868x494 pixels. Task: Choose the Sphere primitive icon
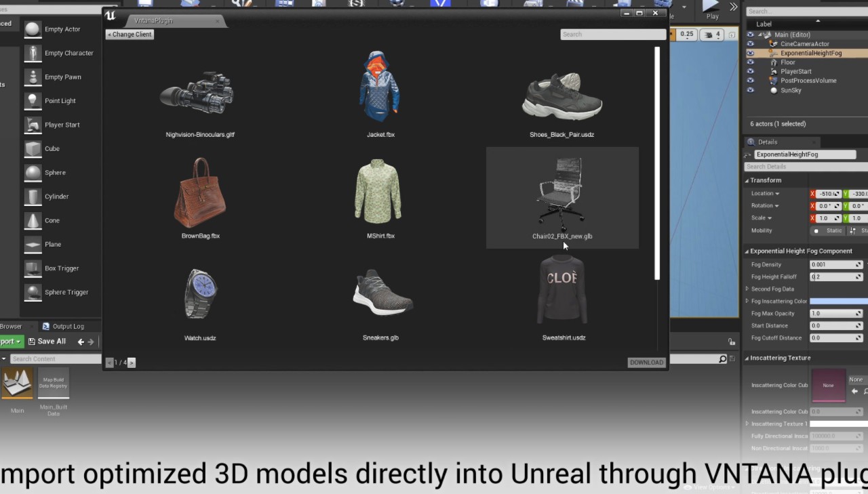coord(33,173)
